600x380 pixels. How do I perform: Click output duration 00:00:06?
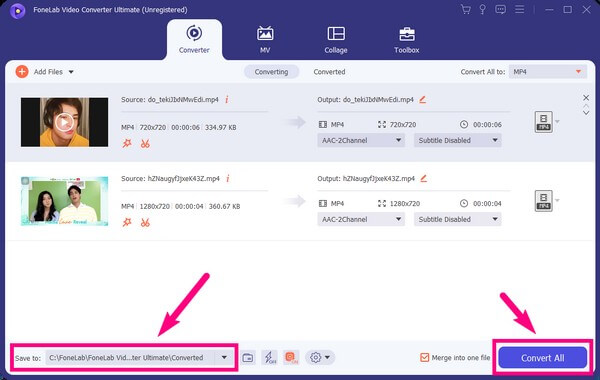487,124
